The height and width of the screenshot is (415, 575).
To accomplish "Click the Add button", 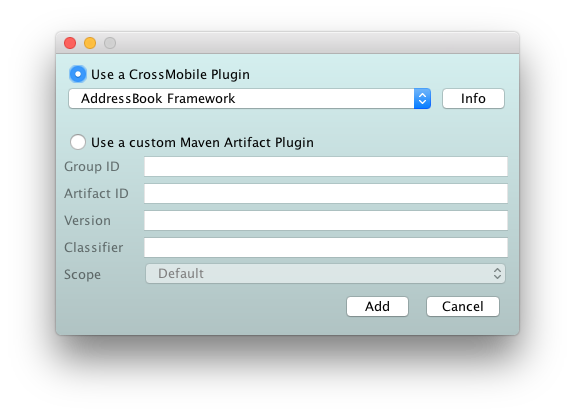I will (377, 306).
